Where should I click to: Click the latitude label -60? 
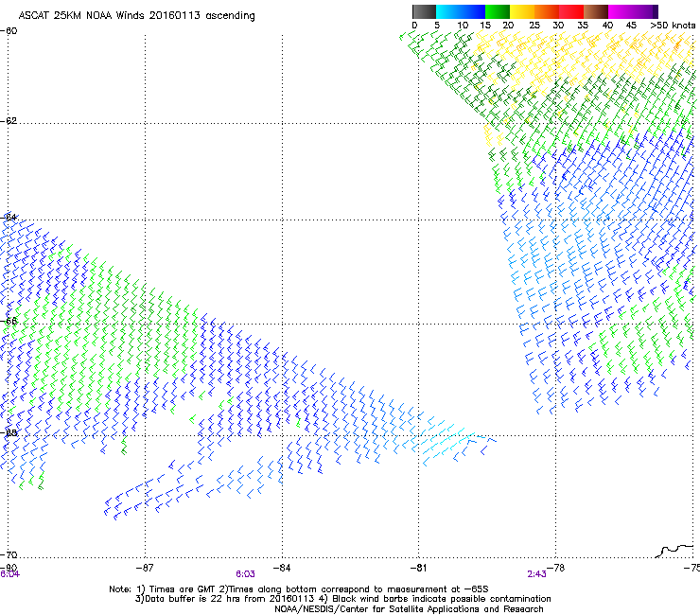(x=9, y=30)
